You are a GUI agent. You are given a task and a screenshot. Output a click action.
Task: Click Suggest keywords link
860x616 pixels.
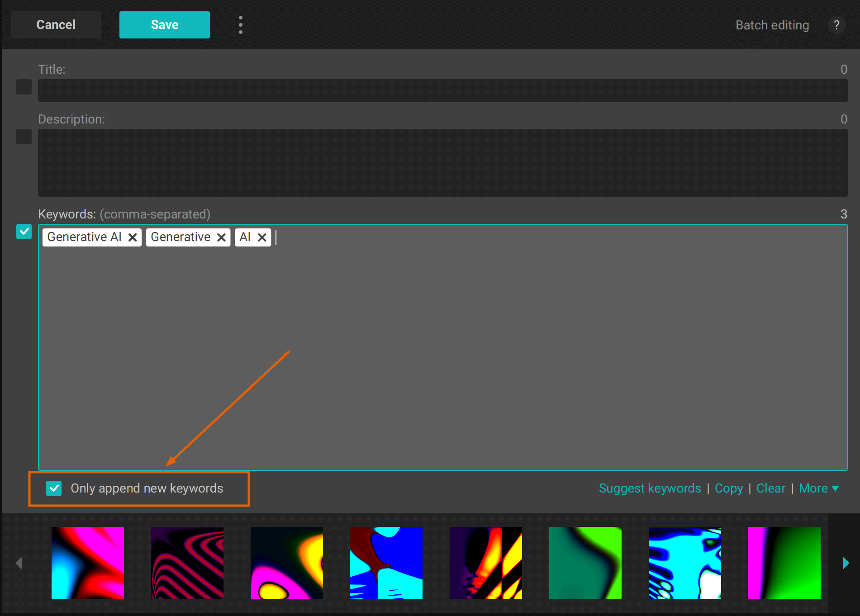coord(650,488)
